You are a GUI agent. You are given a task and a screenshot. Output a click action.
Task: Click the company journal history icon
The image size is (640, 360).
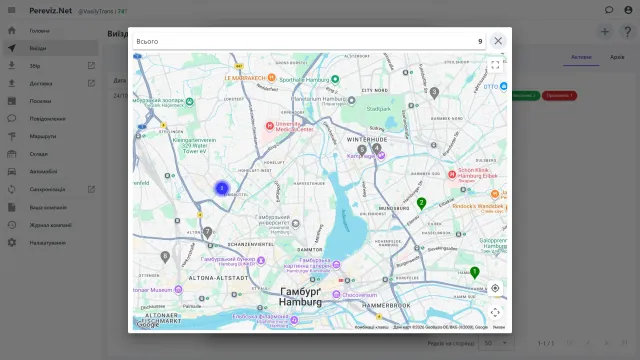12,225
